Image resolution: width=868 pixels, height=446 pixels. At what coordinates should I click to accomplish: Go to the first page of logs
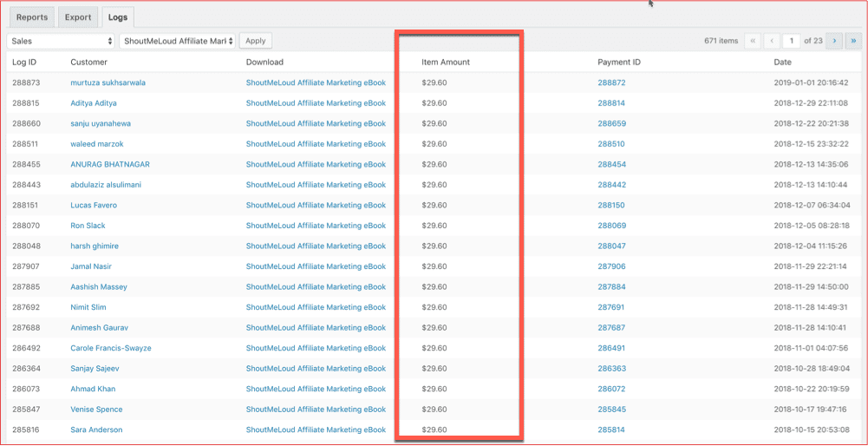click(x=753, y=41)
